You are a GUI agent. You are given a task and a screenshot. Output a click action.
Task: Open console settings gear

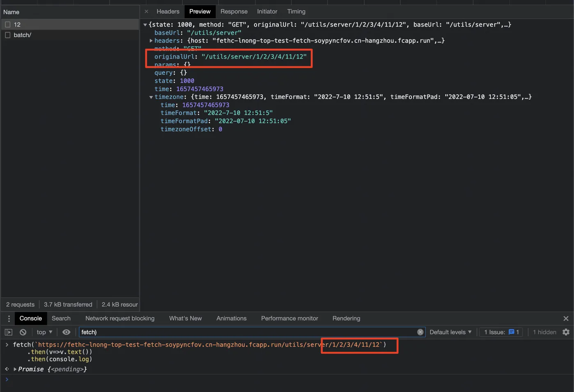[x=566, y=332]
